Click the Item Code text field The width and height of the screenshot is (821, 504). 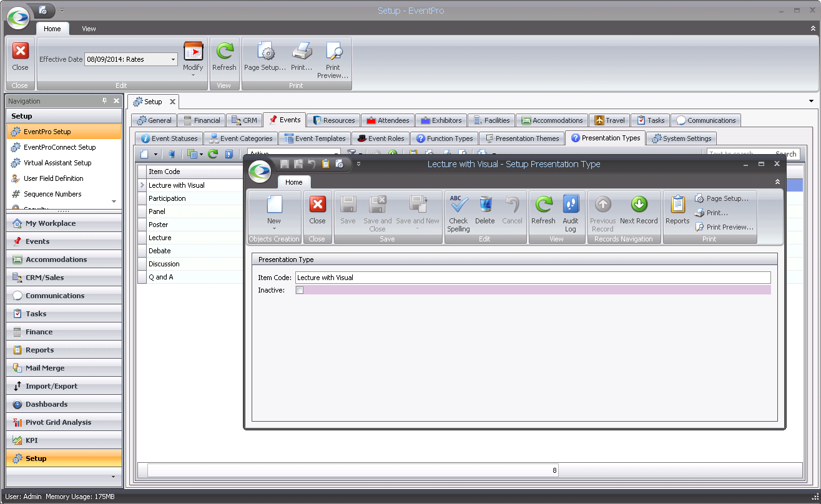pyautogui.click(x=533, y=278)
